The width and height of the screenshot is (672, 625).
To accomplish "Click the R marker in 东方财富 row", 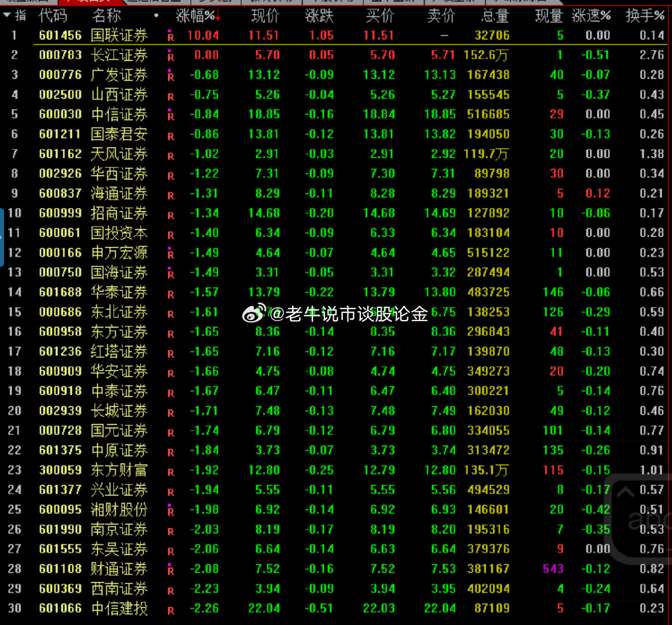I will tap(171, 472).
